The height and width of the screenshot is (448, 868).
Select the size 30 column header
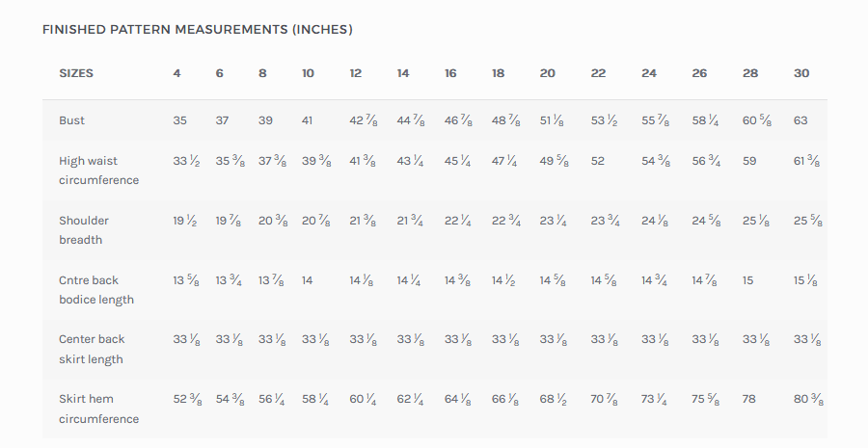click(800, 74)
